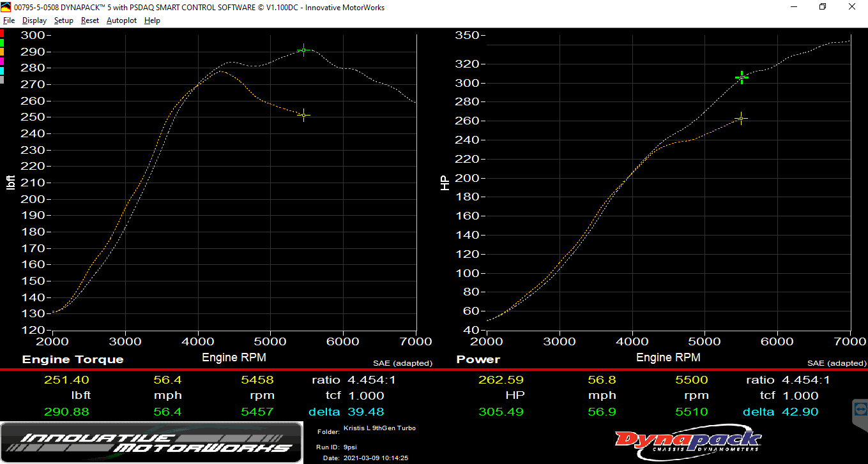Image resolution: width=868 pixels, height=464 pixels.
Task: Click the lbft axis label on torque graph
Action: pyautogui.click(x=11, y=183)
